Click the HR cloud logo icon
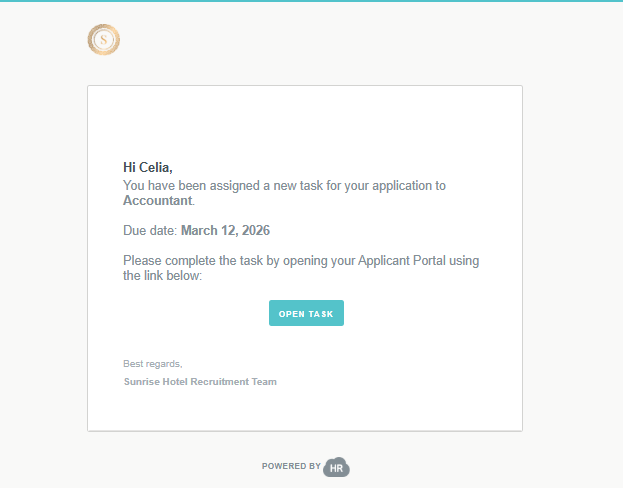The height and width of the screenshot is (488, 623). (337, 467)
